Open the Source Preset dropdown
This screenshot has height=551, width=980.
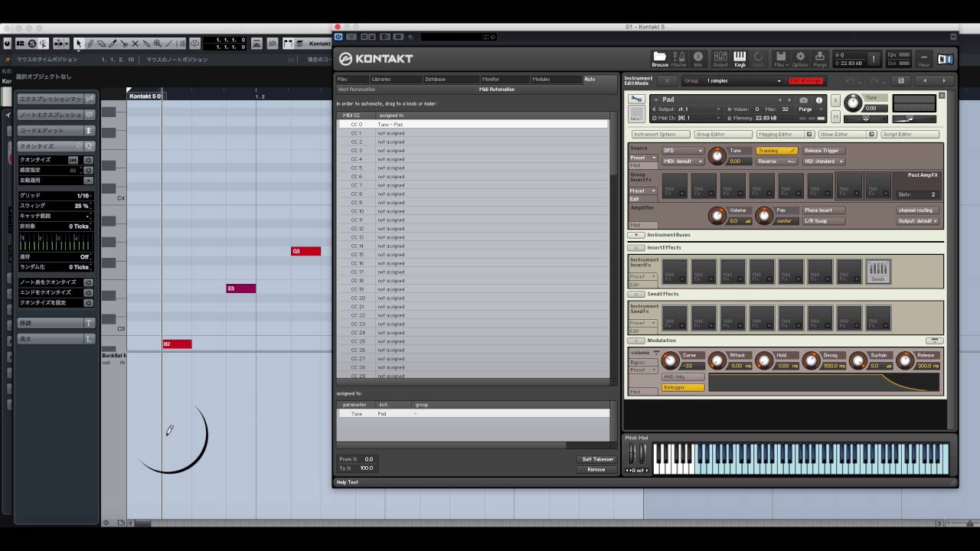coord(642,158)
